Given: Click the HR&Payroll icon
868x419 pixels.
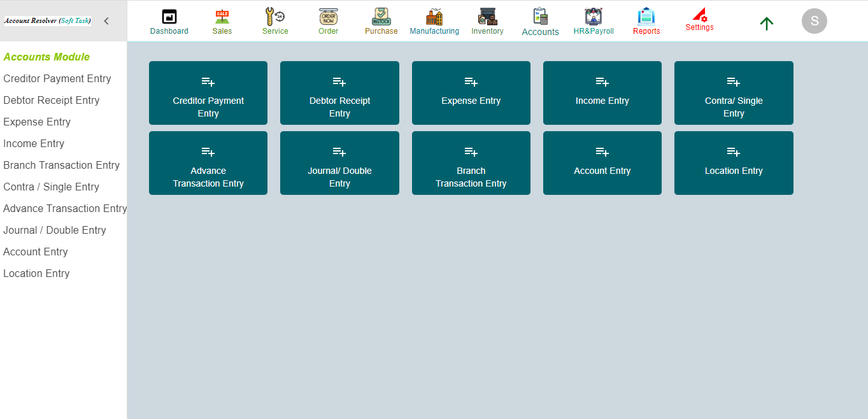Looking at the screenshot, I should click(x=593, y=20).
